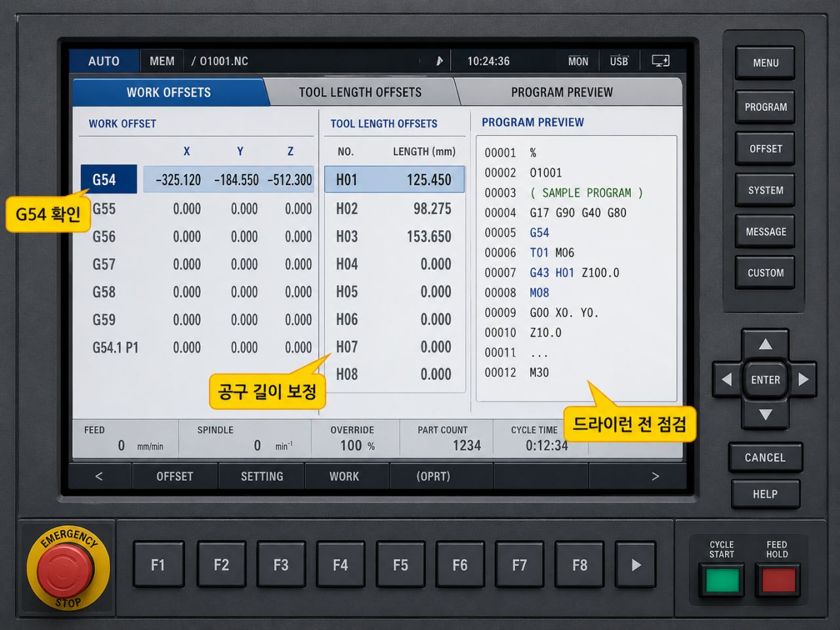Open the SYSTEM panel button
Image resolution: width=840 pixels, height=630 pixels.
click(765, 190)
